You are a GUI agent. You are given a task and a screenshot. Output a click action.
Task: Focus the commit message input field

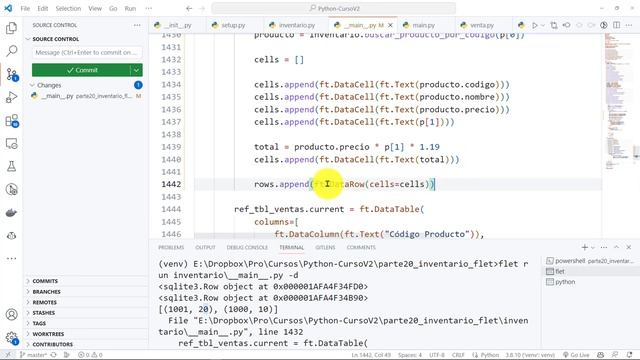(87, 53)
